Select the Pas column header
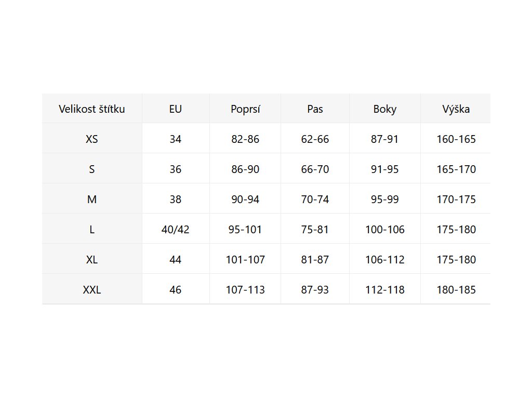 (315, 109)
